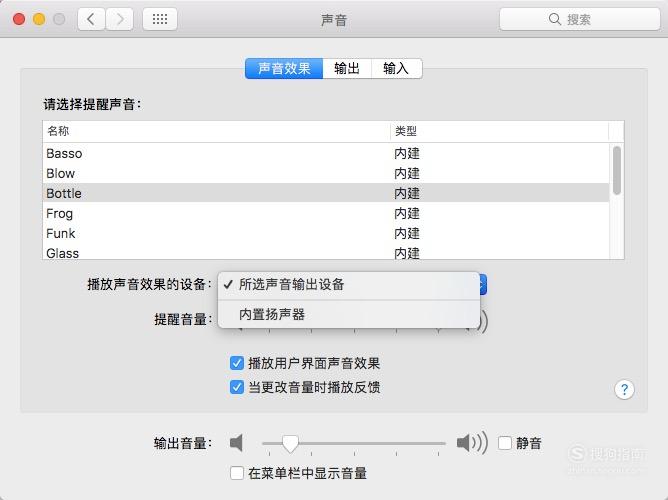Go forward with the right chevron button

[x=120, y=19]
